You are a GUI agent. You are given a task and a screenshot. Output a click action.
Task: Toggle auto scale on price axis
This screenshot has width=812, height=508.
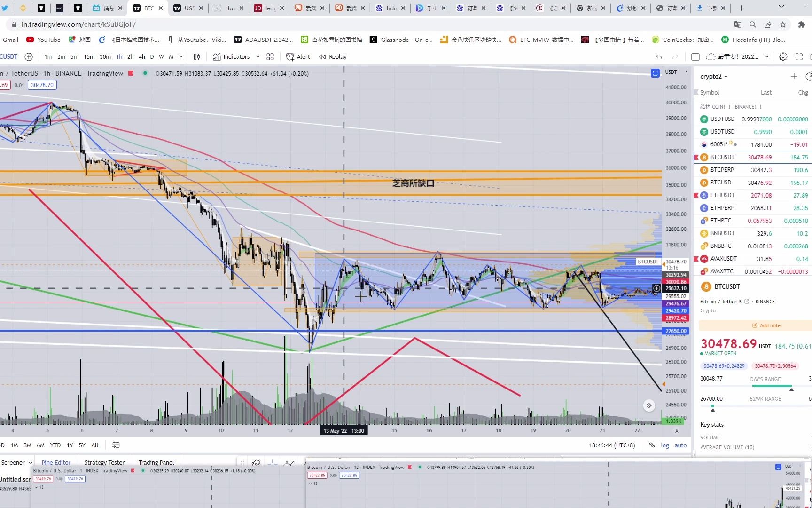[x=680, y=445]
